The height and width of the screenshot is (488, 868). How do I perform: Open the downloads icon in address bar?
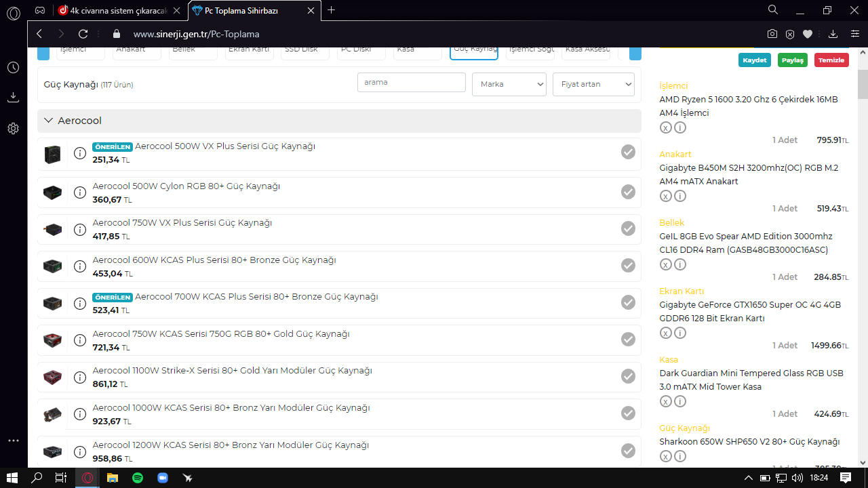click(833, 34)
